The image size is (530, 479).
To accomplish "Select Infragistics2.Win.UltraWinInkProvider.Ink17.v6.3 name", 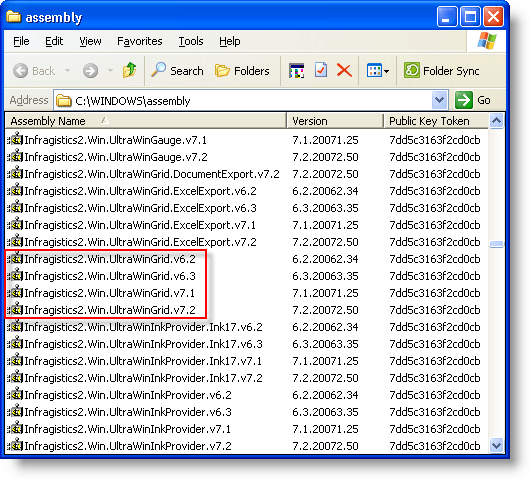I will 143,344.
